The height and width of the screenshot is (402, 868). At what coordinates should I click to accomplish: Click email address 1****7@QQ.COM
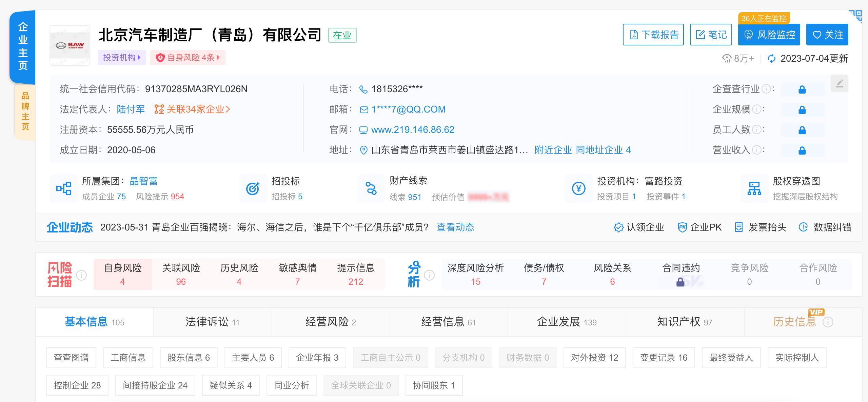(409, 109)
